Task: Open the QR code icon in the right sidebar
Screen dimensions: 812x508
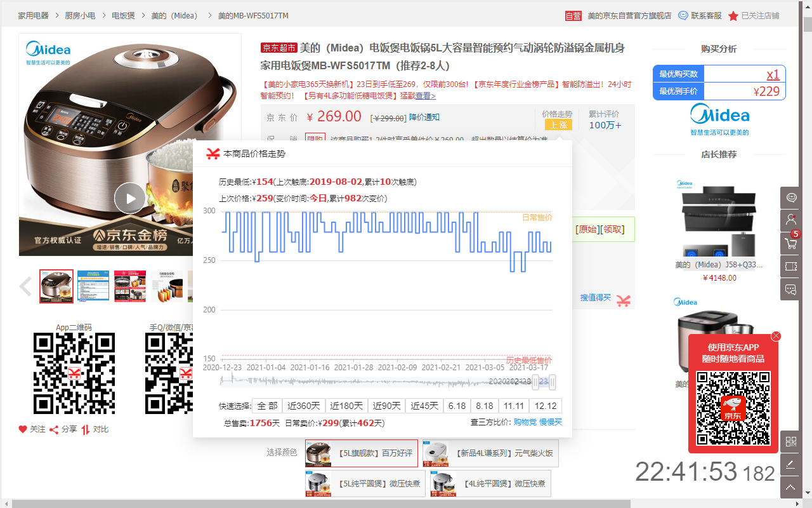Action: [x=790, y=441]
